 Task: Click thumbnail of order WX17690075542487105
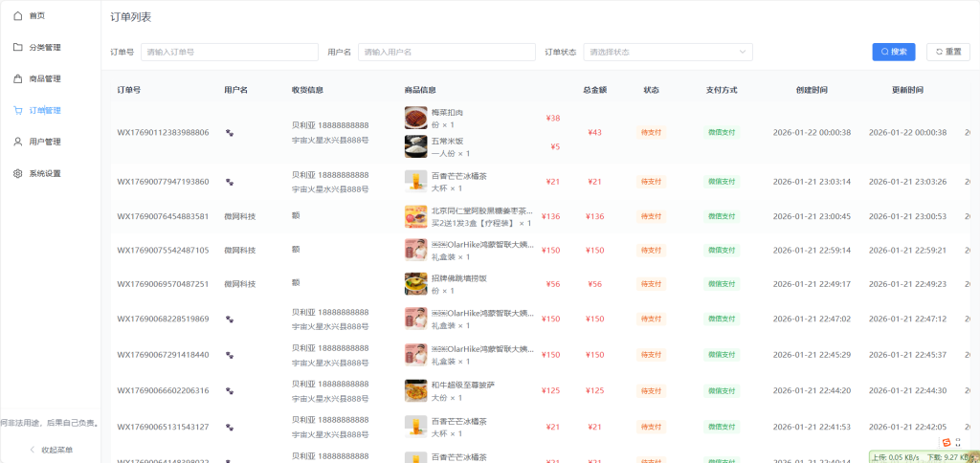coord(415,250)
